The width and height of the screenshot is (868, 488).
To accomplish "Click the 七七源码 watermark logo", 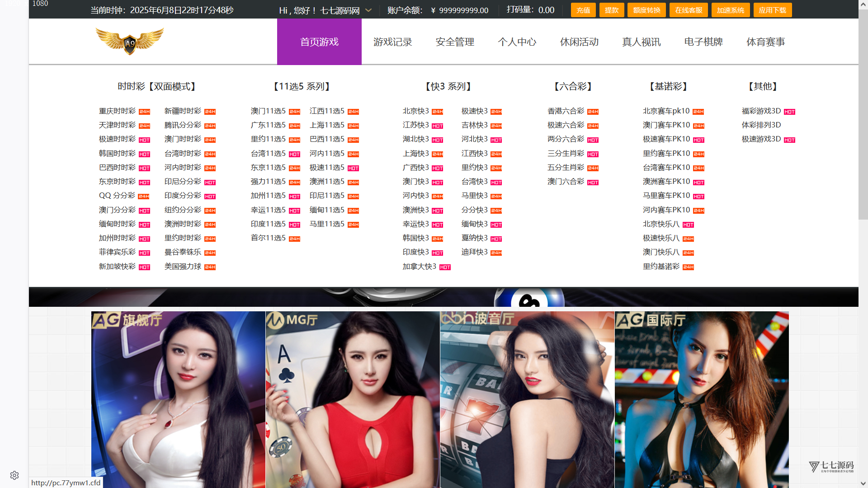I will pyautogui.click(x=831, y=467).
